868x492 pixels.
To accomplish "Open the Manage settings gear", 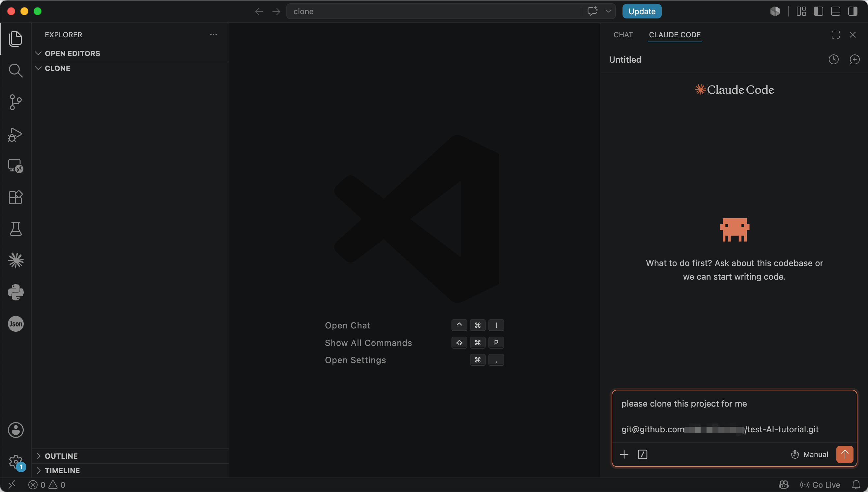I will pyautogui.click(x=15, y=462).
